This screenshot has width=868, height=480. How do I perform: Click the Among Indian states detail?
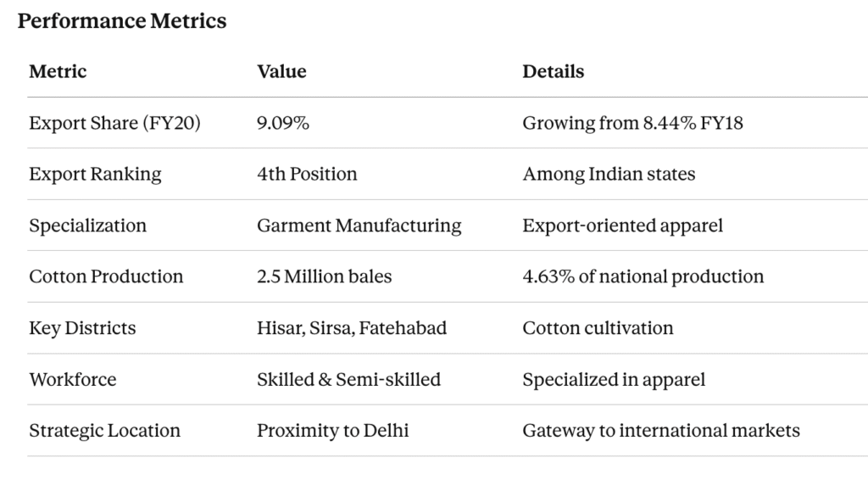coord(609,174)
